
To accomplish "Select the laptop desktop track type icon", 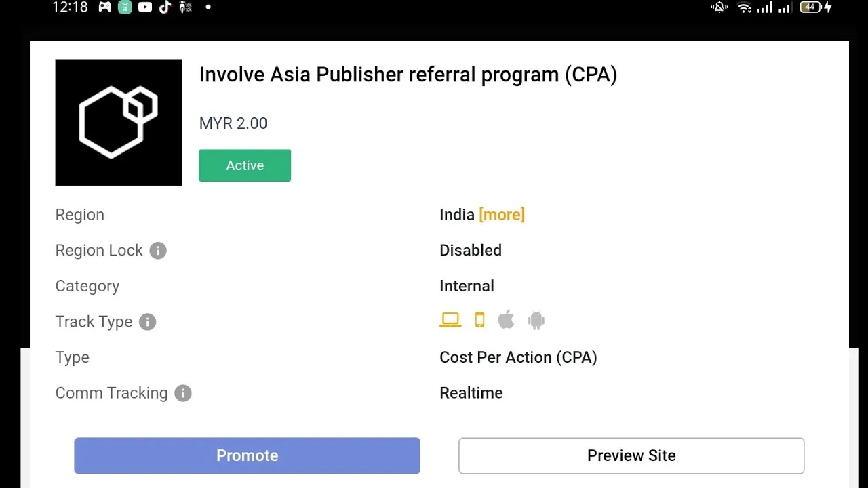I will (x=450, y=320).
